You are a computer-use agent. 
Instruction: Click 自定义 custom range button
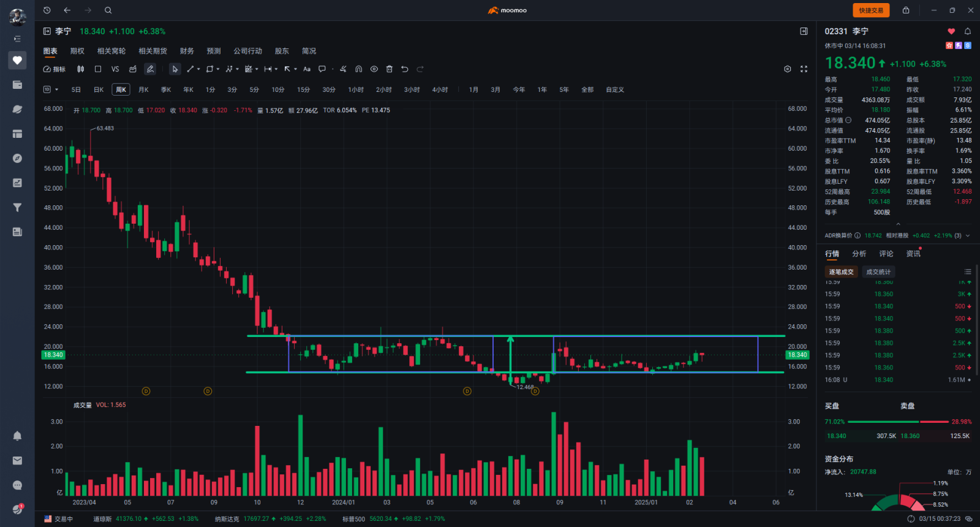(615, 89)
